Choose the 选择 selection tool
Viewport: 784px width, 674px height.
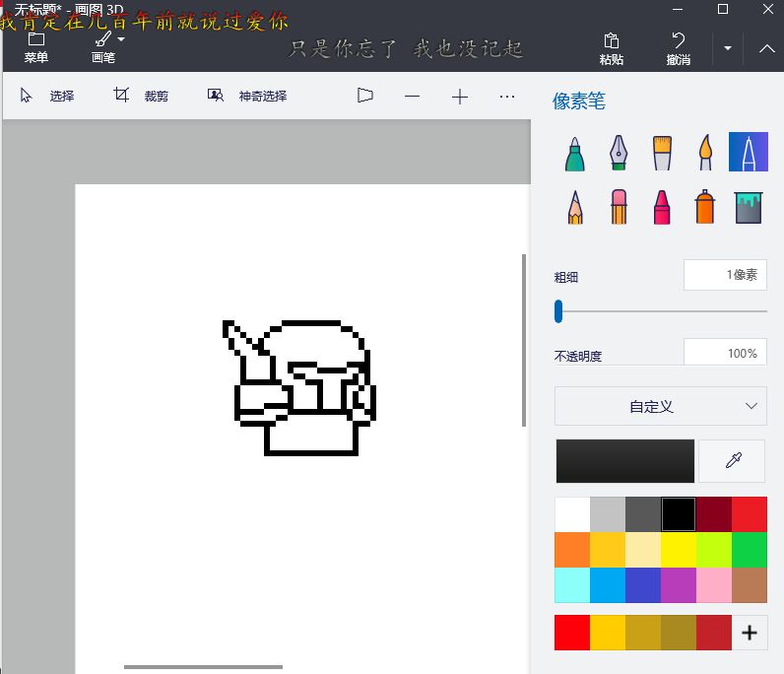pos(47,96)
